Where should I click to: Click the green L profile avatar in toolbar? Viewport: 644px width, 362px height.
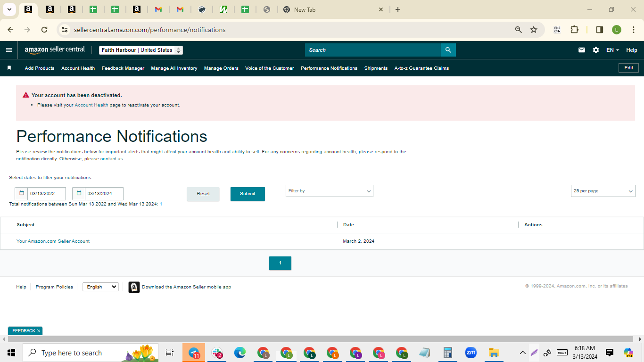click(x=617, y=30)
